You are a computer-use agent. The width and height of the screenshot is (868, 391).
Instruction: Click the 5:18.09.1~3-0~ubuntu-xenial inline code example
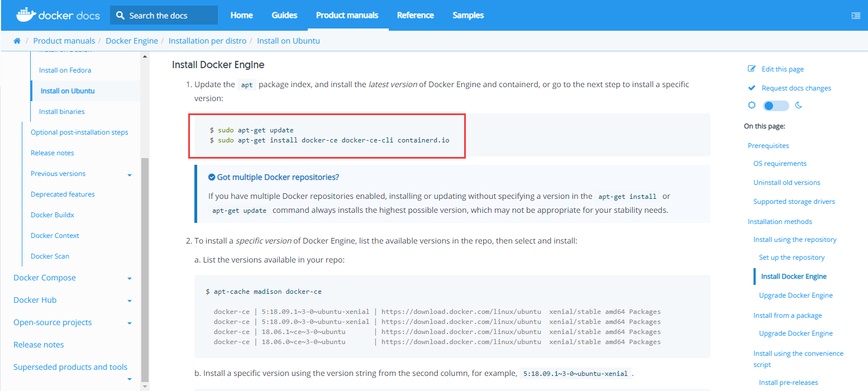(575, 374)
